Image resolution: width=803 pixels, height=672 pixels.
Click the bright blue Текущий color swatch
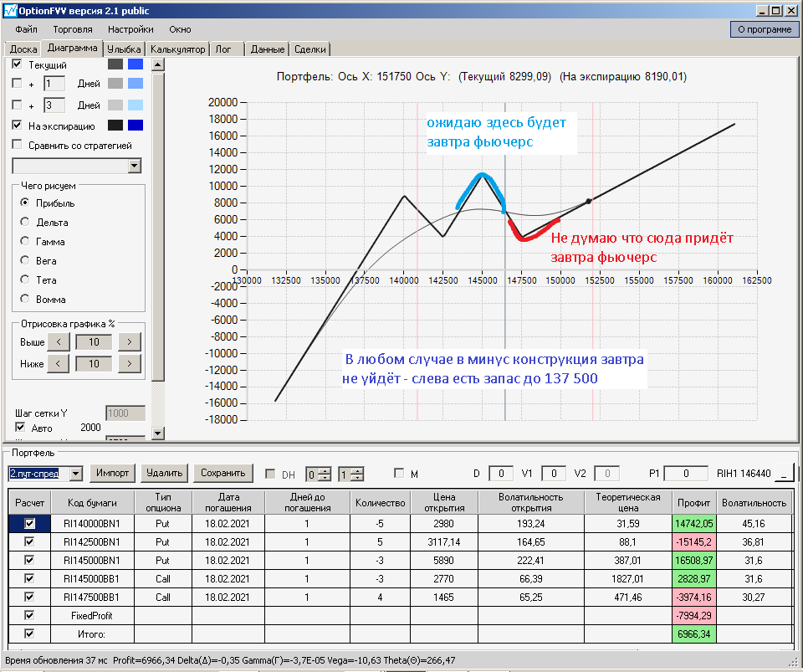click(x=136, y=64)
